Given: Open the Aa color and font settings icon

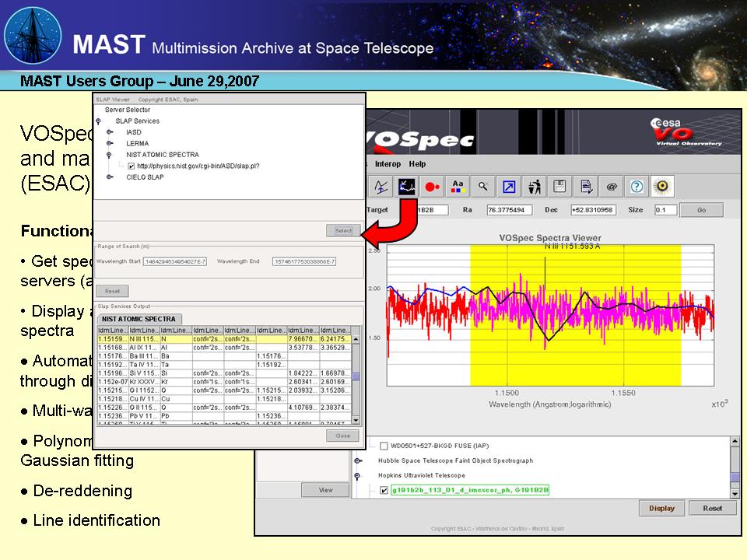Looking at the screenshot, I should coord(458,187).
